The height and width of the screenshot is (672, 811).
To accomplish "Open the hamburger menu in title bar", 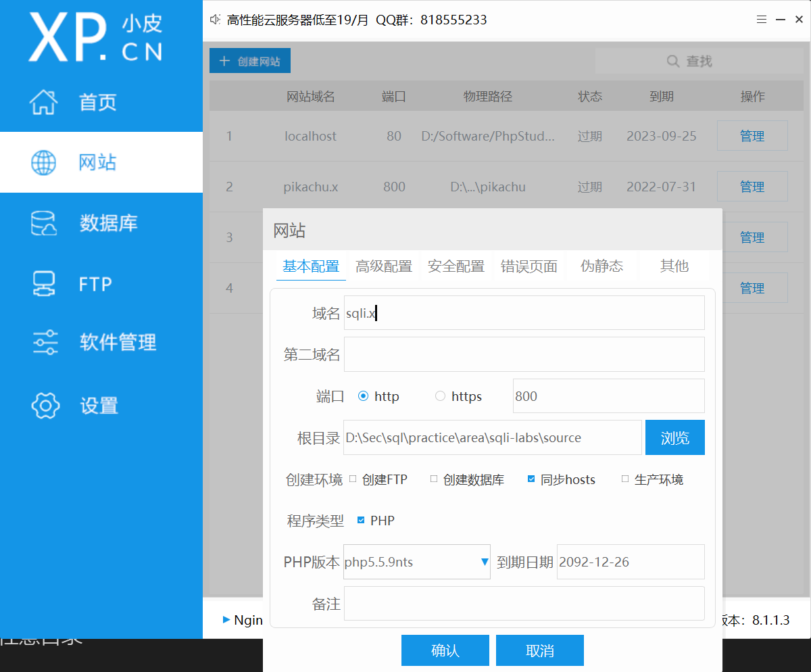I will [x=762, y=20].
